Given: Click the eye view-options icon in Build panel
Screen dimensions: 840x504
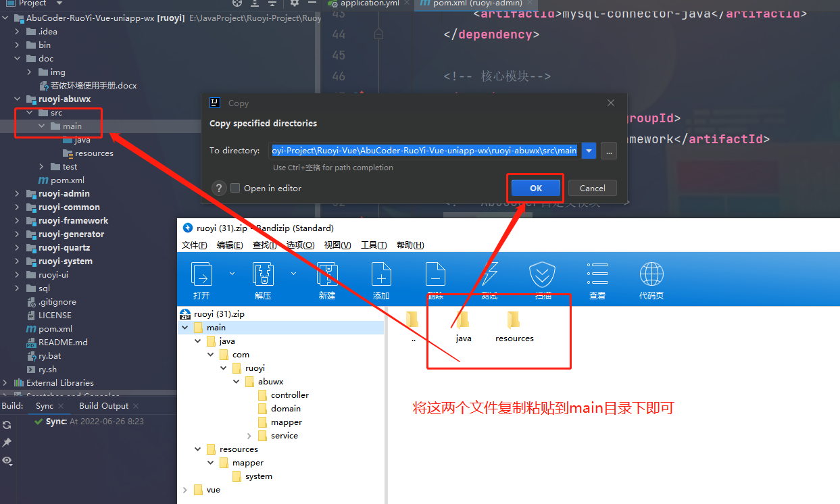Looking at the screenshot, I should click(x=7, y=461).
